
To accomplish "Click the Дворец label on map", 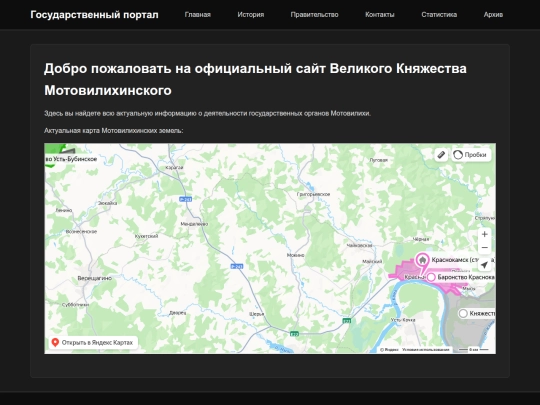I will [x=178, y=313].
